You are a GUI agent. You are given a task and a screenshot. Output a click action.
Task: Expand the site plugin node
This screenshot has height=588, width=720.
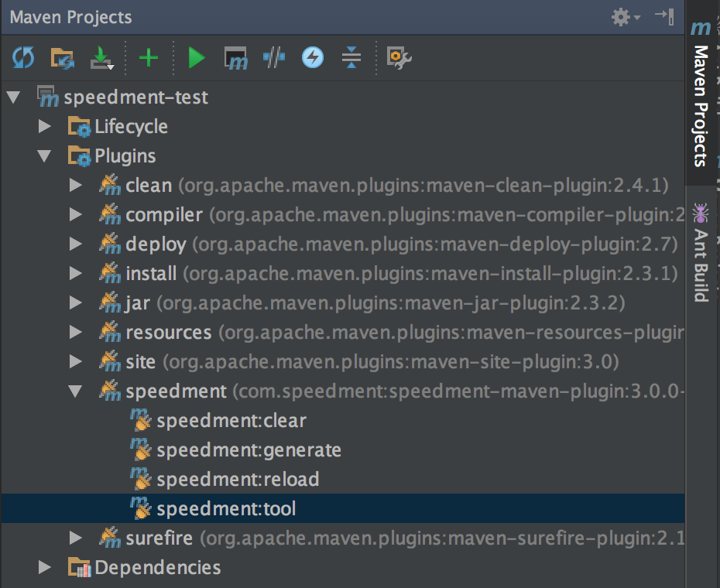click(76, 361)
